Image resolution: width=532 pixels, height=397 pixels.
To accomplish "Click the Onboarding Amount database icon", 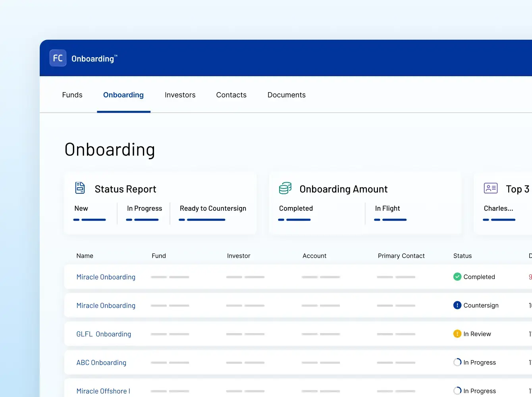I will [285, 188].
